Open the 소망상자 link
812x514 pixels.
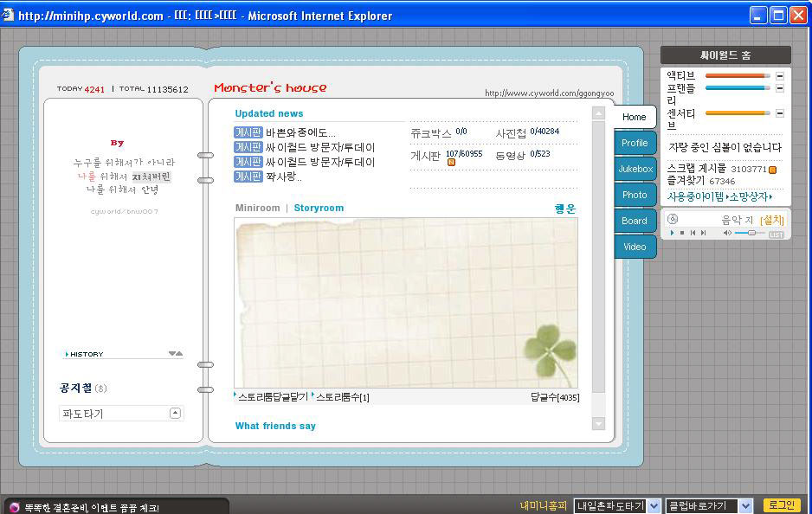750,196
